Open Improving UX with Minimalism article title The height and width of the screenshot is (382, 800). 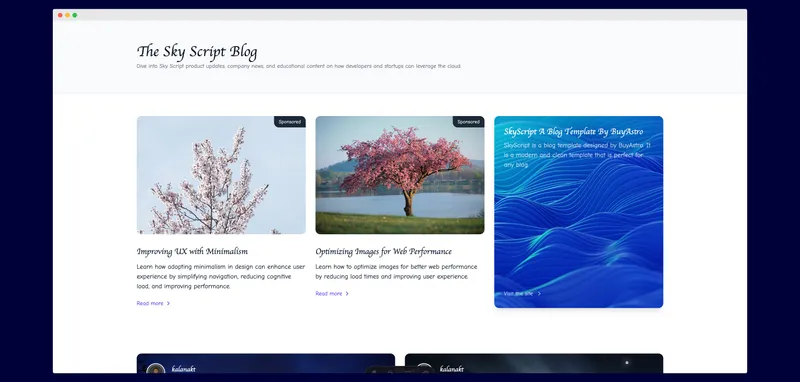pyautogui.click(x=192, y=251)
